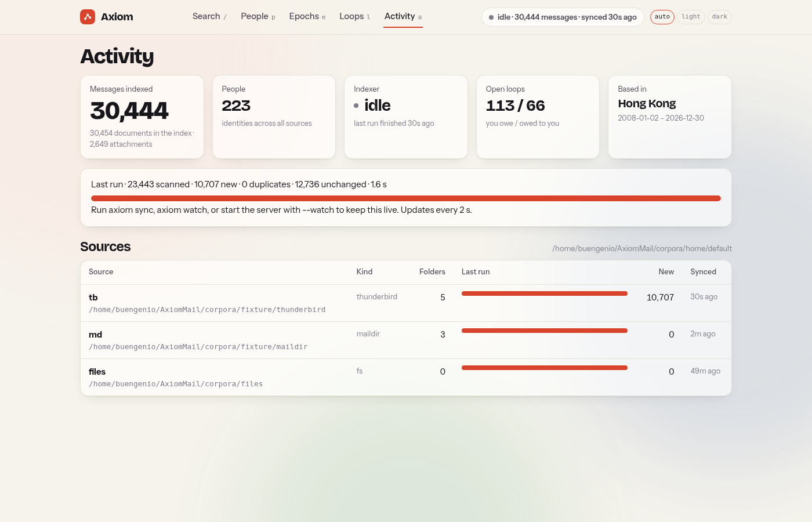Click the Kind column header

(x=364, y=271)
